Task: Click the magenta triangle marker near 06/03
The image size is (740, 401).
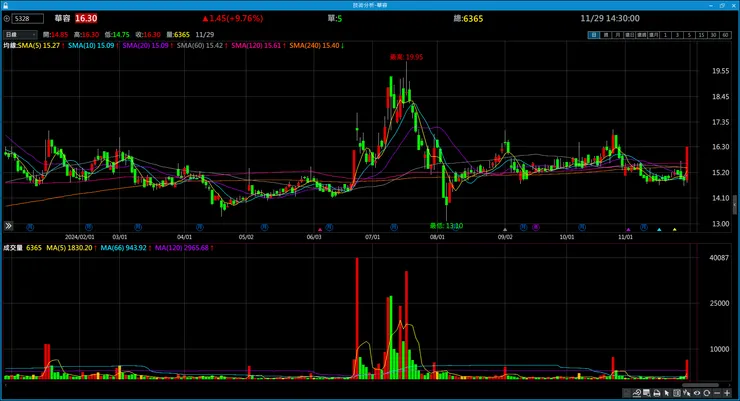Action: (320, 230)
